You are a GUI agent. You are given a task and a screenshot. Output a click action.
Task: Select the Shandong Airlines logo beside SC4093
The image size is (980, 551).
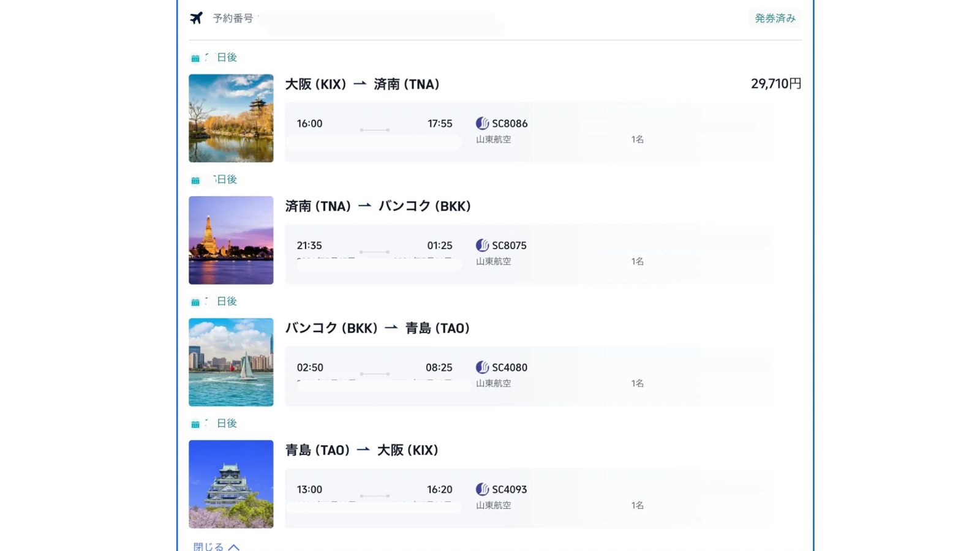483,489
